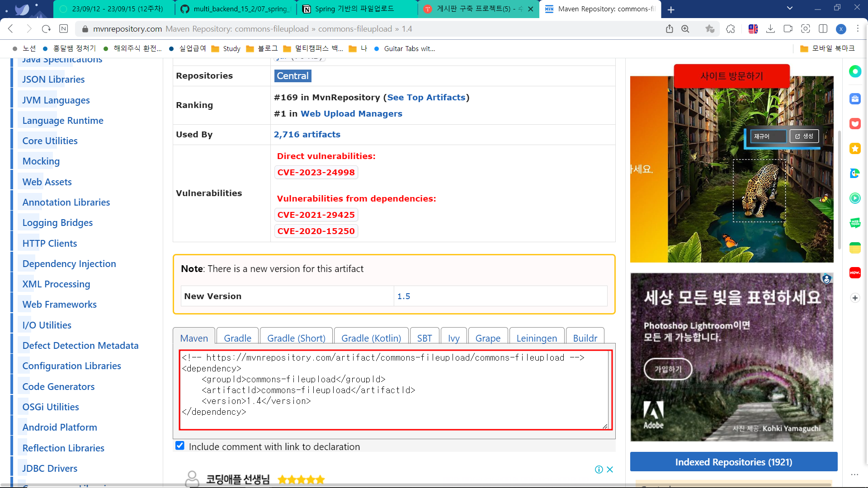Screen dimensions: 868x488
Task: Click the Maven dependency snippet text area
Action: pyautogui.click(x=393, y=389)
